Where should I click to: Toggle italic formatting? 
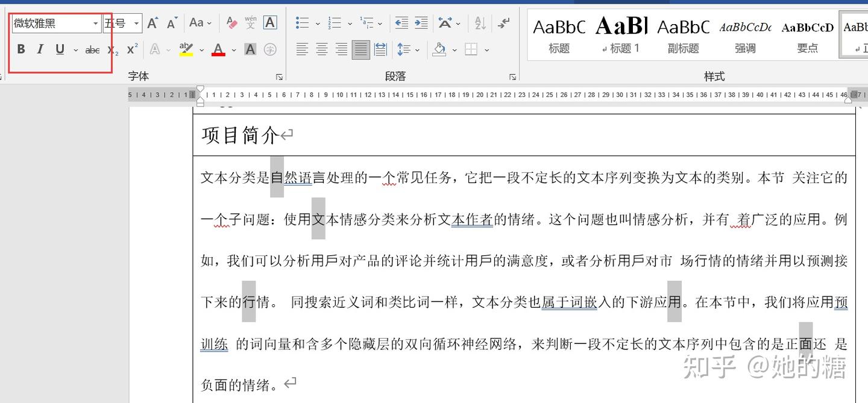(40, 49)
